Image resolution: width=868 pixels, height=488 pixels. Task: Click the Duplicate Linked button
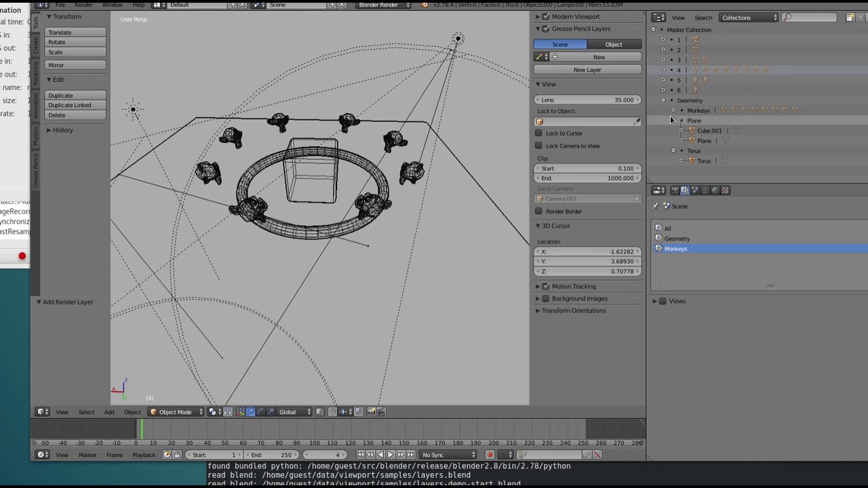click(x=75, y=105)
